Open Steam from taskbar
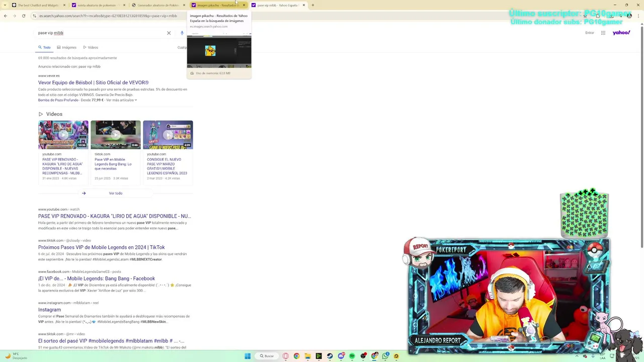 (x=330, y=356)
